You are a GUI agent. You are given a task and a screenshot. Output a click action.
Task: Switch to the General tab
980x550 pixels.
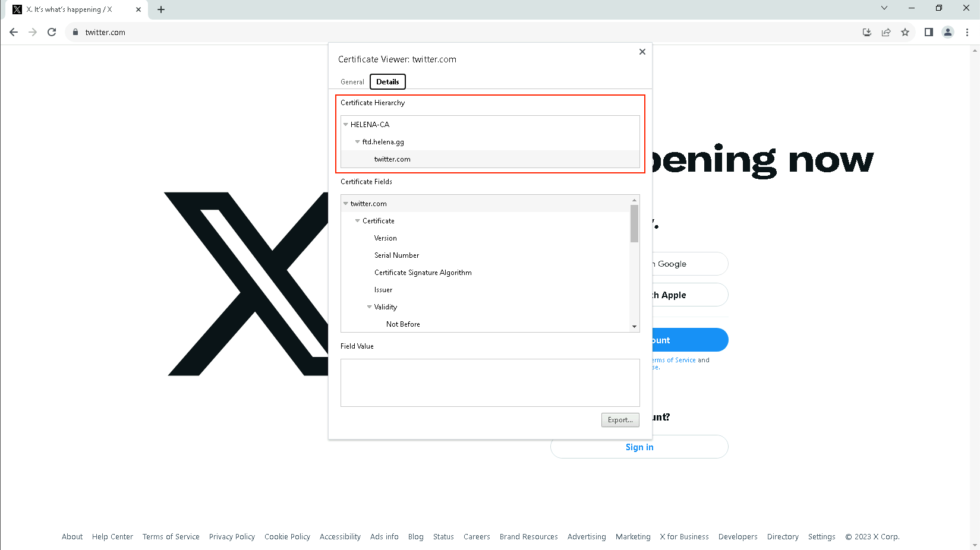click(x=352, y=82)
